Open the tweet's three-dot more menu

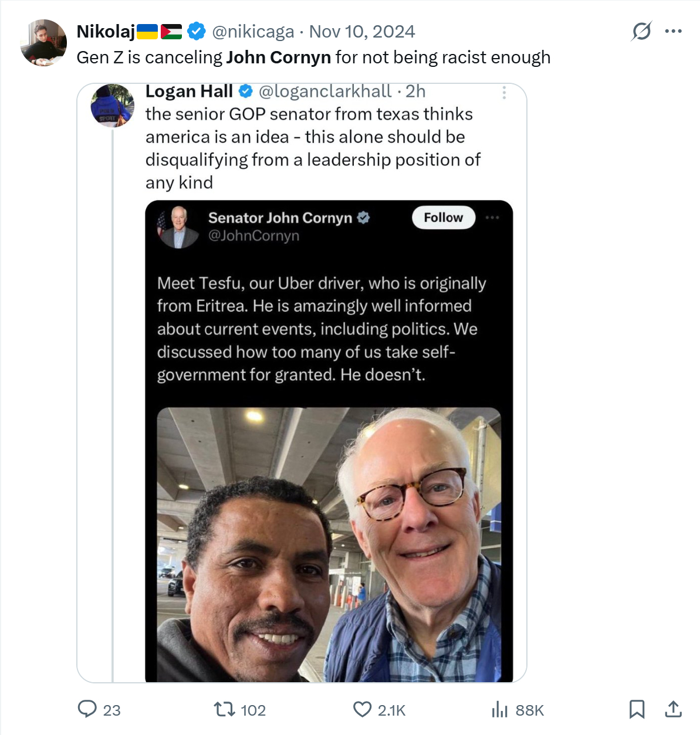tap(673, 31)
